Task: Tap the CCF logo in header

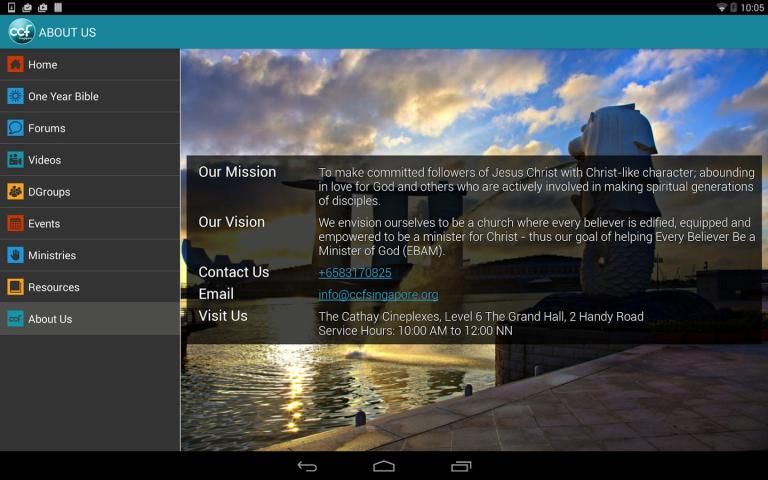Action: (21, 32)
